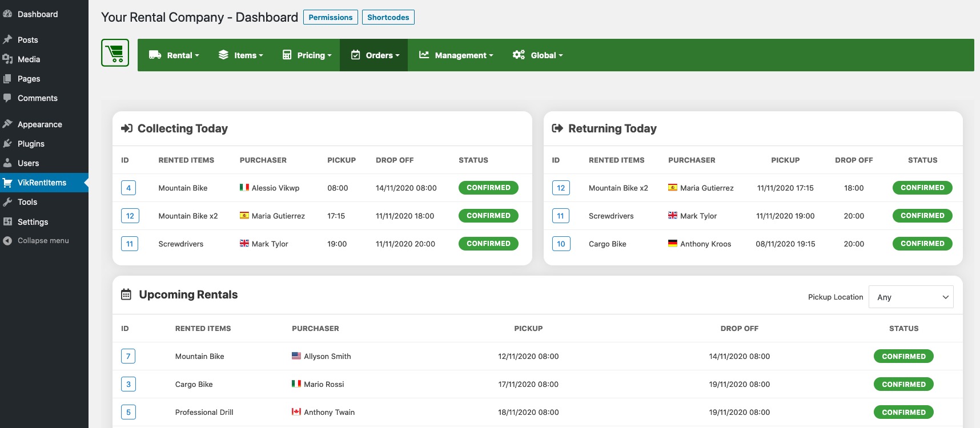
Task: Open order ID 10 in Returning Today
Action: click(x=561, y=244)
